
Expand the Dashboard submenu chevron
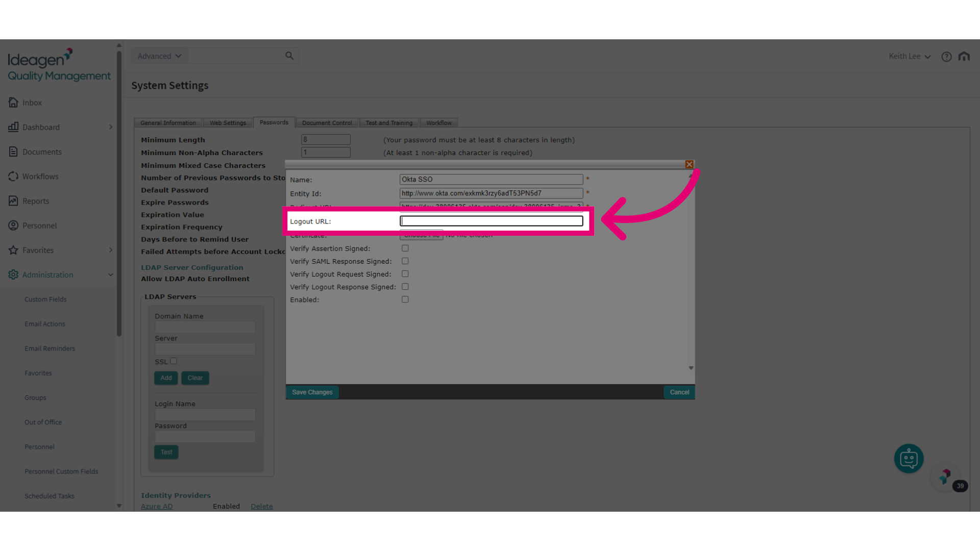(x=111, y=127)
